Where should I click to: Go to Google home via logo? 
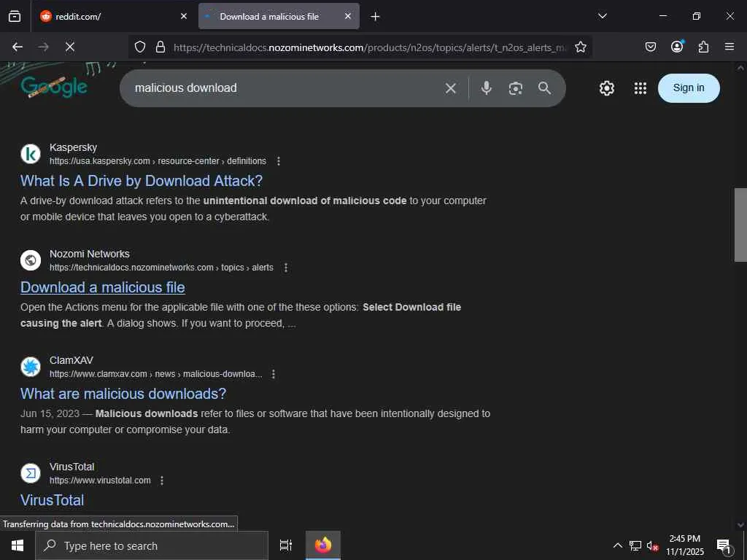click(x=54, y=87)
